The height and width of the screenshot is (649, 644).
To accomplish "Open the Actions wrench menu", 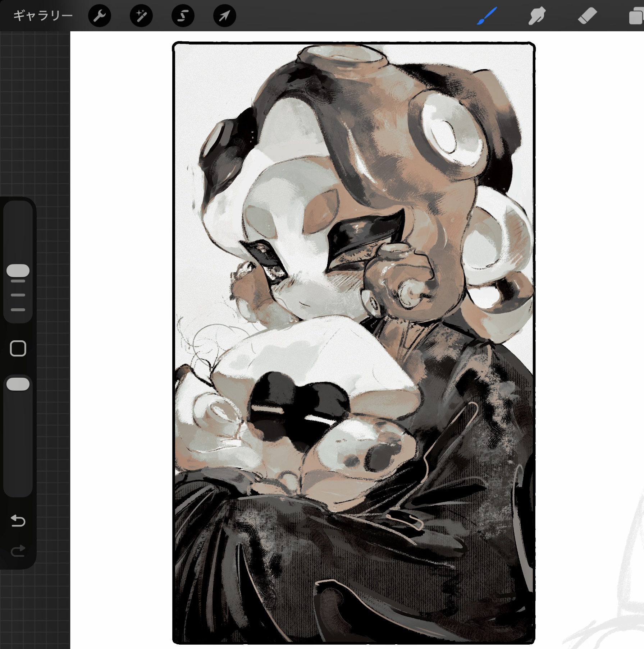I will [99, 16].
